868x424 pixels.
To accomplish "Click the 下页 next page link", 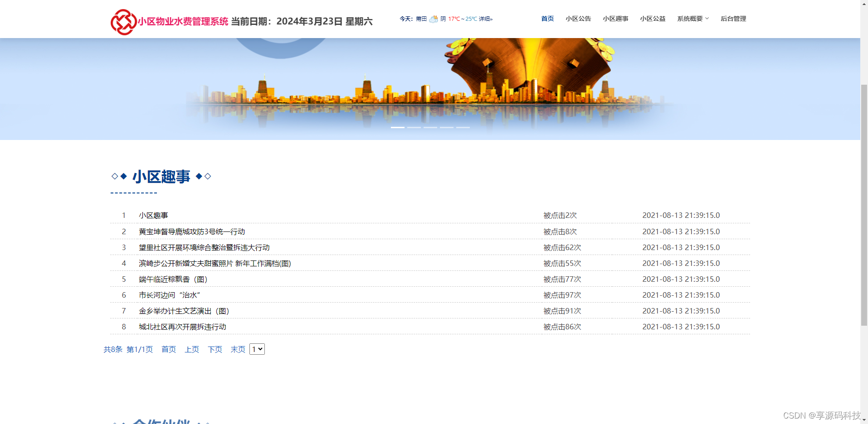I will (215, 349).
